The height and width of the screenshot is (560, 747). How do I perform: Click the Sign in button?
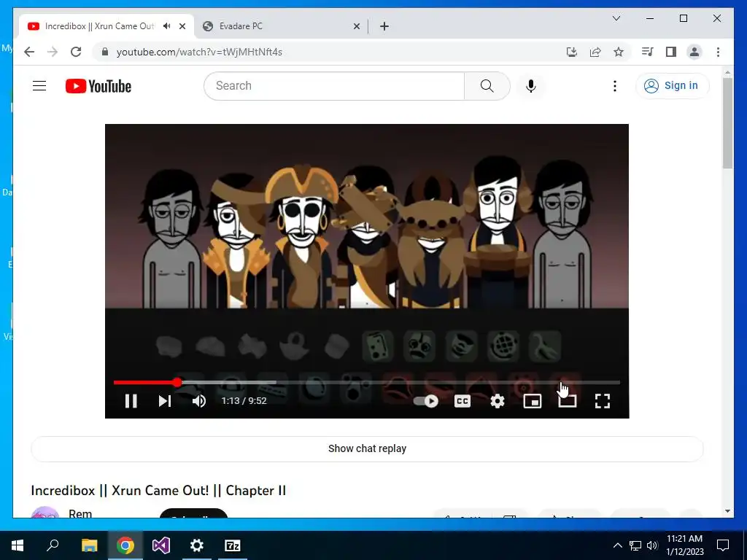pos(672,86)
